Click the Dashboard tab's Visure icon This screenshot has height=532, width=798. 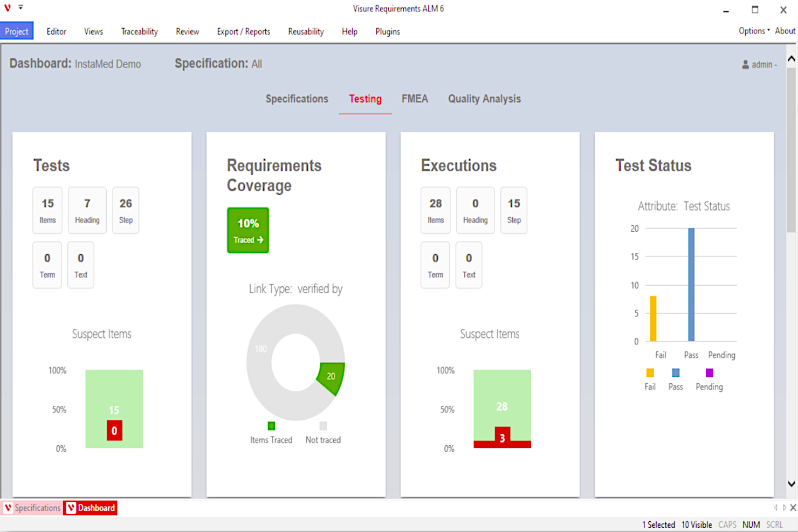[x=71, y=508]
